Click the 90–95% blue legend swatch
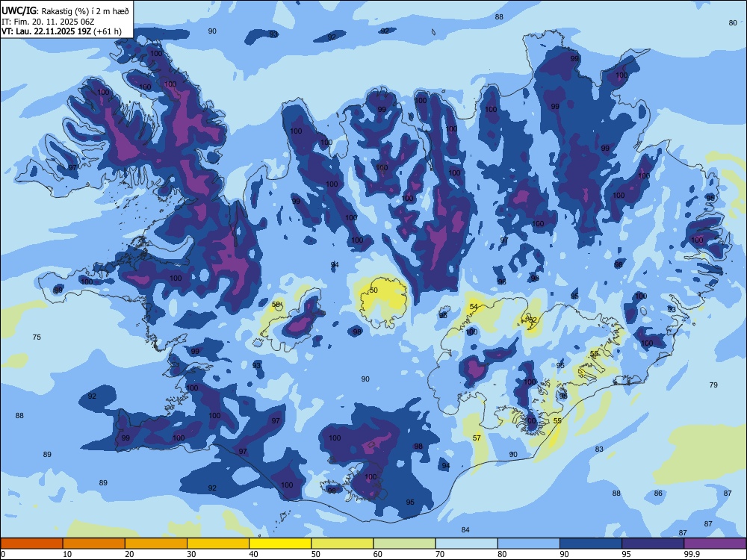The width and height of the screenshot is (747, 560). coord(591,544)
